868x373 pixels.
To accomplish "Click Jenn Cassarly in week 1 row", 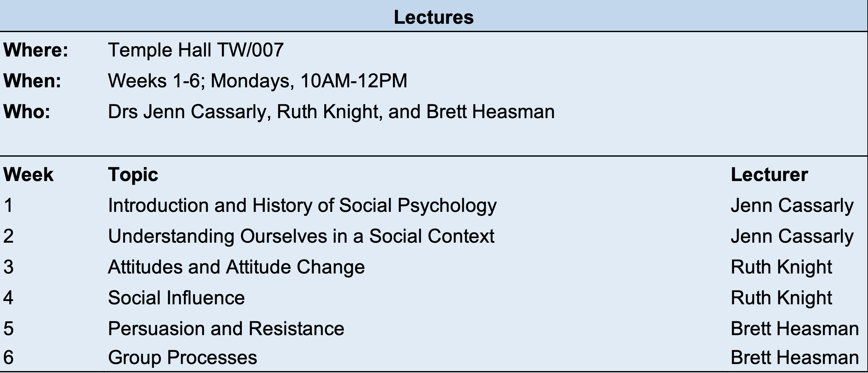I will click(792, 205).
